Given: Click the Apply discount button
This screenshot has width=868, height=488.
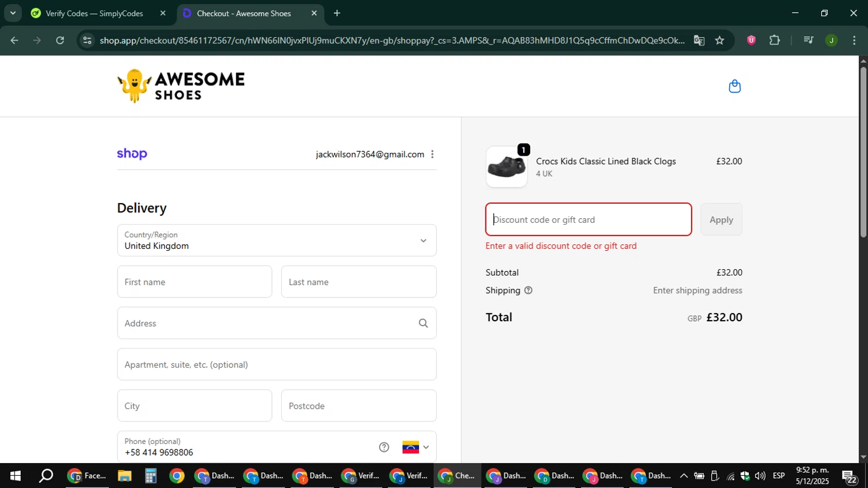Looking at the screenshot, I should (721, 219).
